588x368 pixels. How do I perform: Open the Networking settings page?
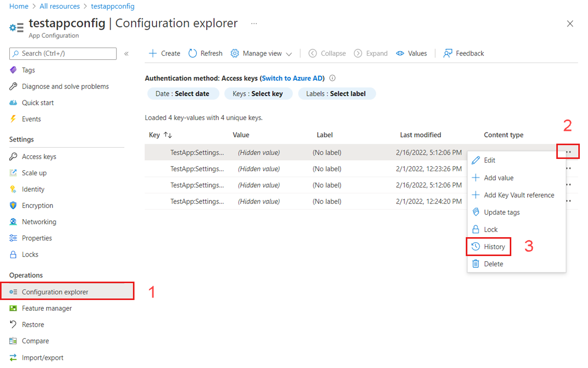pos(39,221)
